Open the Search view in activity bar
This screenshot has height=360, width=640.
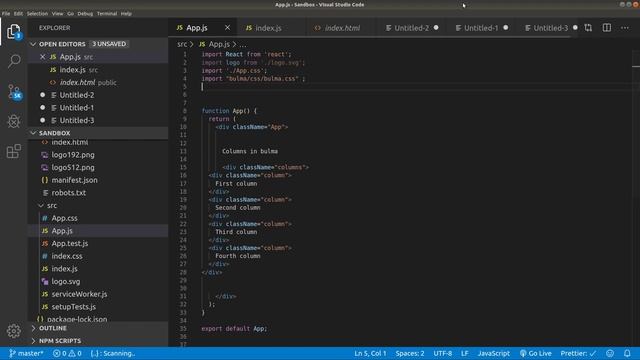14,61
